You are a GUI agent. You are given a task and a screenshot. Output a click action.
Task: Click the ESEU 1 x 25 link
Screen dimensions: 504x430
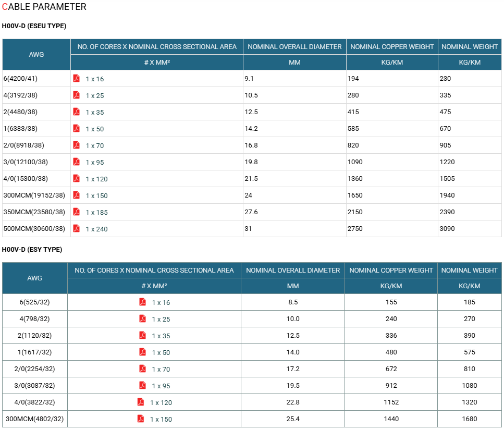point(95,96)
